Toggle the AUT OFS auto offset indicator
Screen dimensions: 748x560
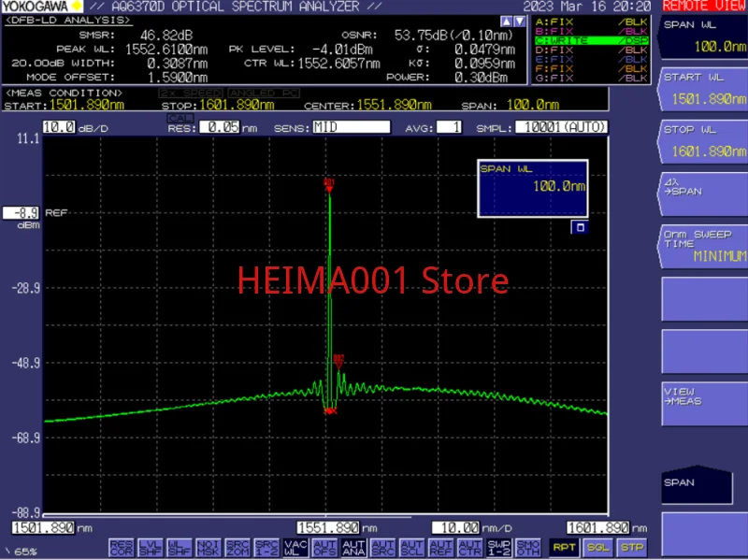tap(324, 547)
